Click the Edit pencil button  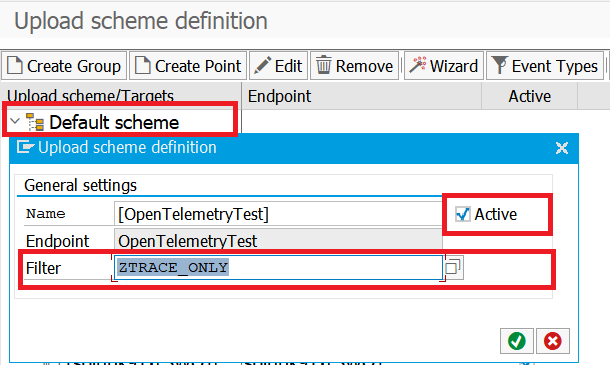279,66
